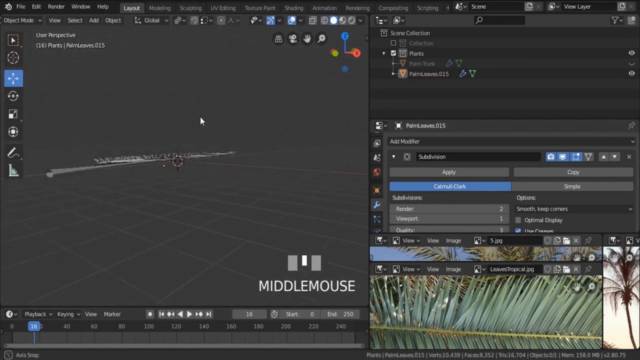Image resolution: width=640 pixels, height=360 pixels.
Task: Open the Render menu
Action: point(56,7)
